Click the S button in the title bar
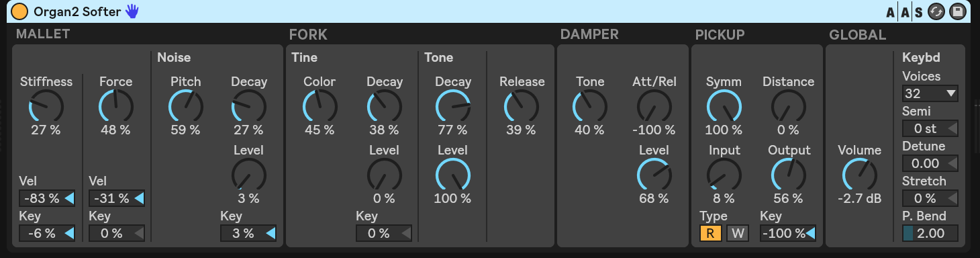 [918, 11]
